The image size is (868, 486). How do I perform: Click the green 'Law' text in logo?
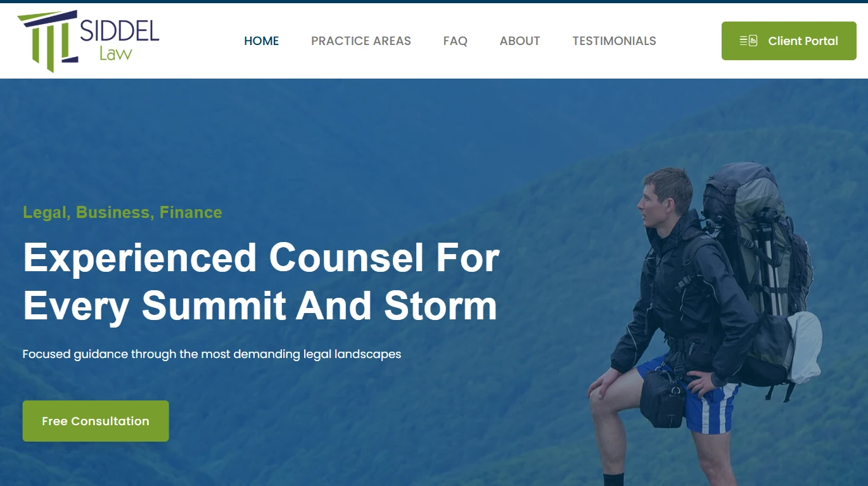pyautogui.click(x=115, y=53)
